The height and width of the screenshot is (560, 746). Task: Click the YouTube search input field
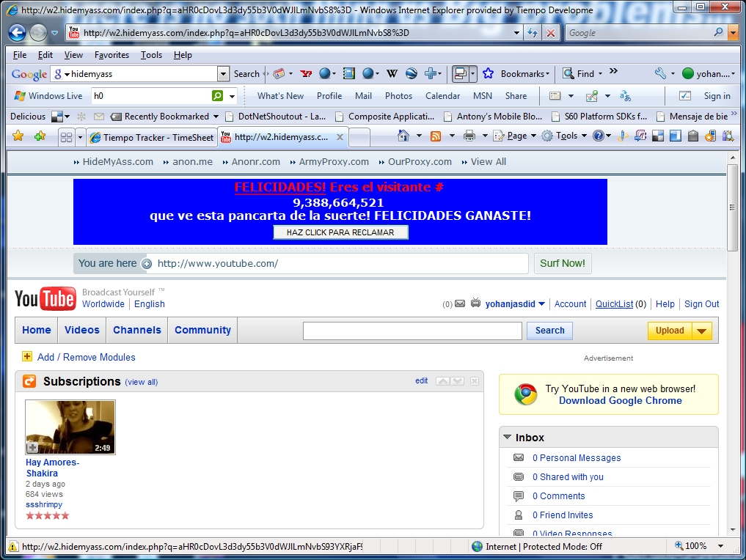412,331
